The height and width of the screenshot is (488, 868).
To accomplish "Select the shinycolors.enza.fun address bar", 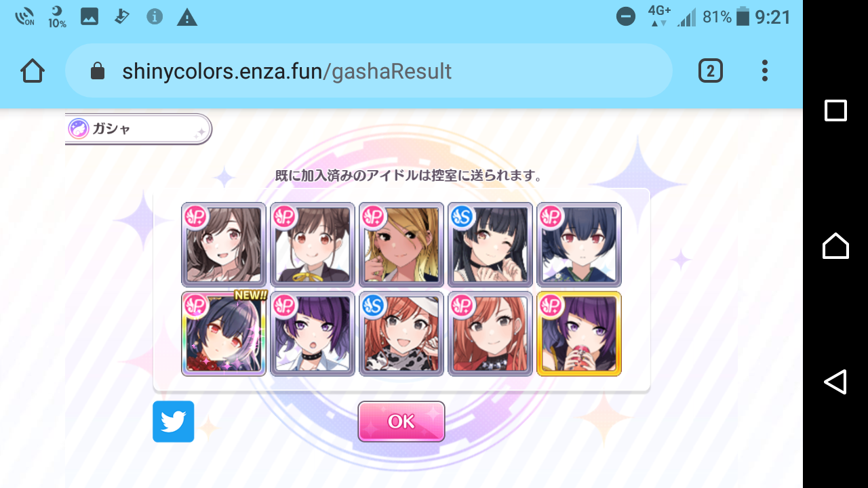I will (369, 70).
